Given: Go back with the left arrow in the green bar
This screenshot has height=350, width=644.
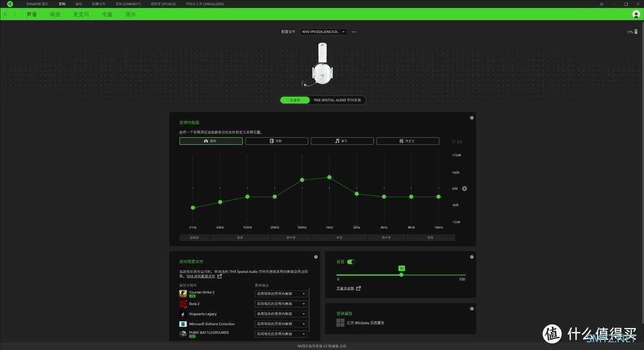Looking at the screenshot, I should [5, 14].
